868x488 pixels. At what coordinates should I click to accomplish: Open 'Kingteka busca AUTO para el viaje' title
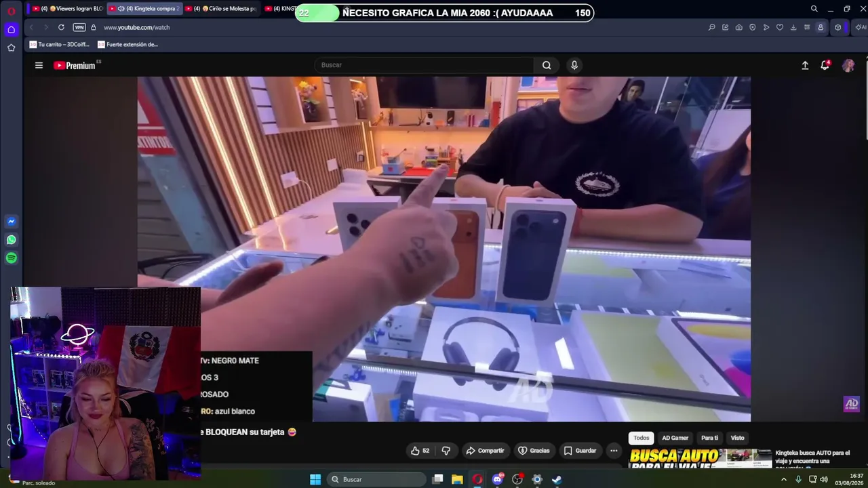(x=812, y=457)
